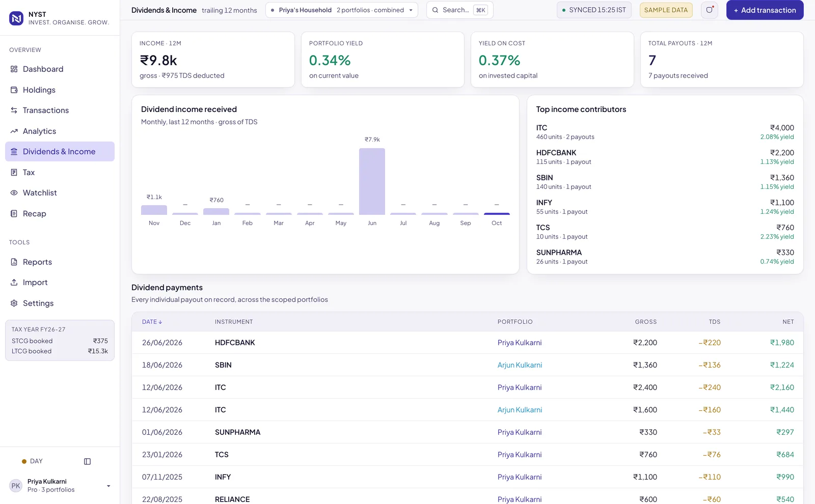Select the Nov bar in the dividend chart
The image size is (815, 504).
tap(154, 210)
